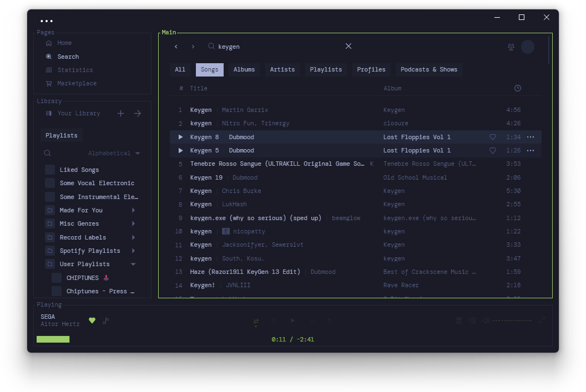Unlike the SEGA track with green heart

92,320
